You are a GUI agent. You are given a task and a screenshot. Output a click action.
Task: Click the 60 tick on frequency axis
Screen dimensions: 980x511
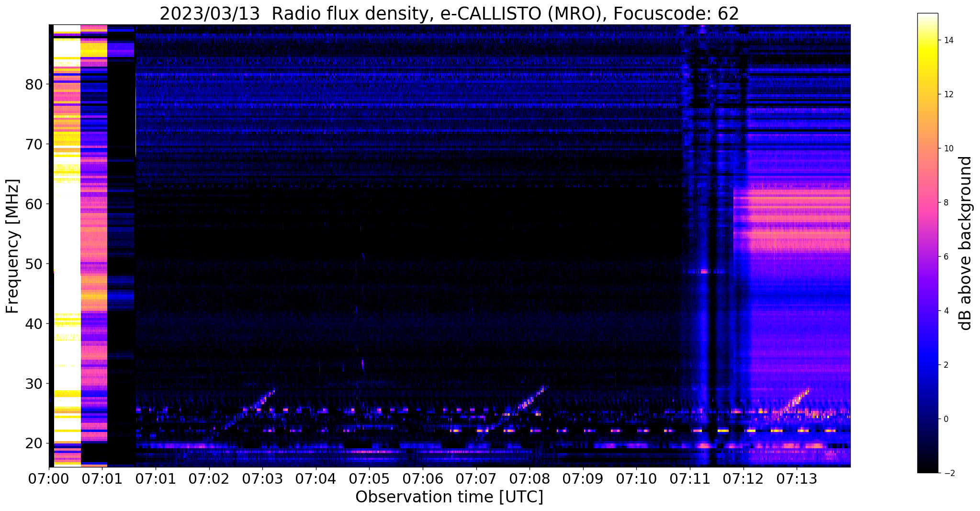click(34, 204)
